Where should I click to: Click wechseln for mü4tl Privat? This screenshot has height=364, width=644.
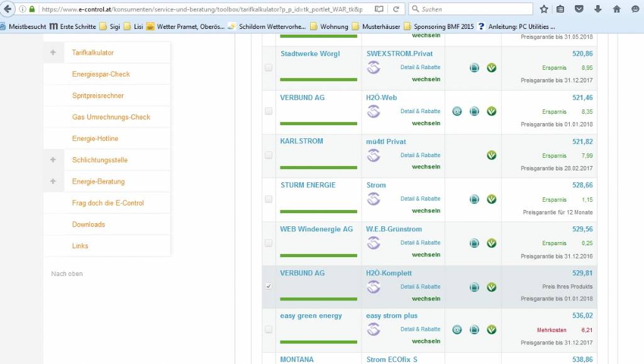[426, 167]
